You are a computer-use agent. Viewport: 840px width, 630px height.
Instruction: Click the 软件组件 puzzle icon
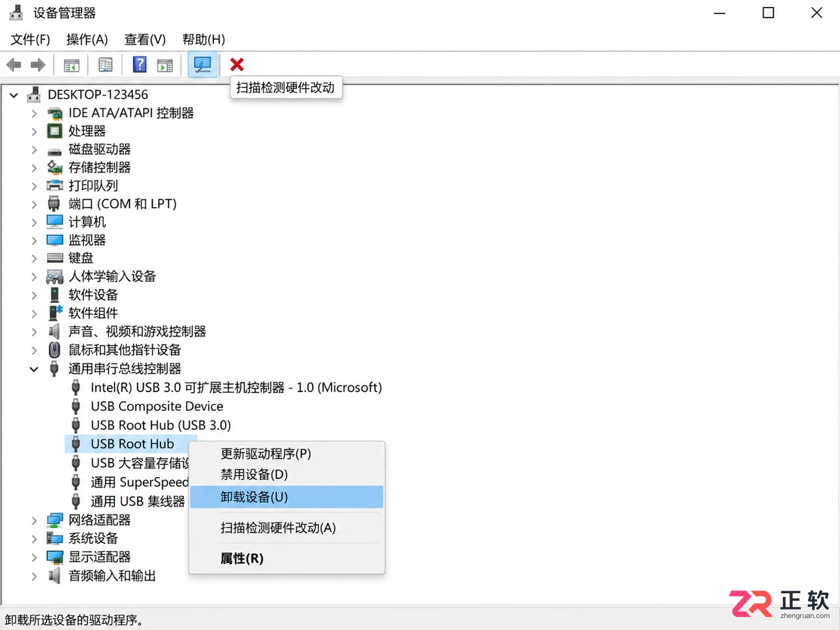(x=55, y=313)
